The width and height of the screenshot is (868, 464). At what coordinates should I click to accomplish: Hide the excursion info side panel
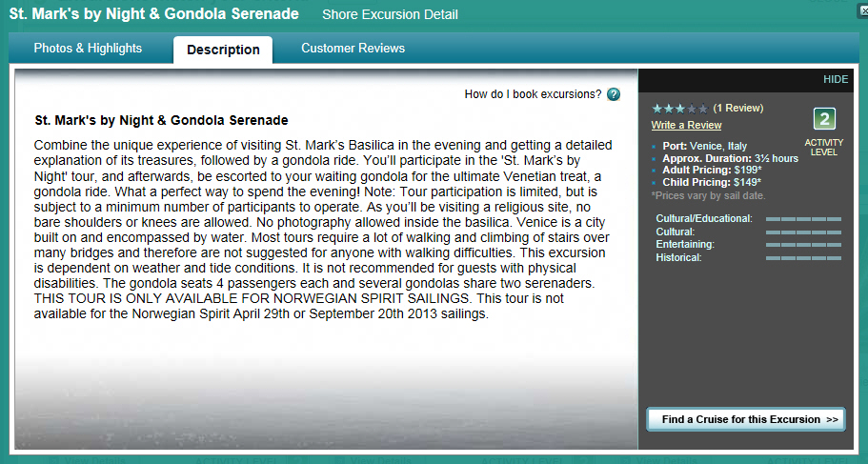[836, 79]
